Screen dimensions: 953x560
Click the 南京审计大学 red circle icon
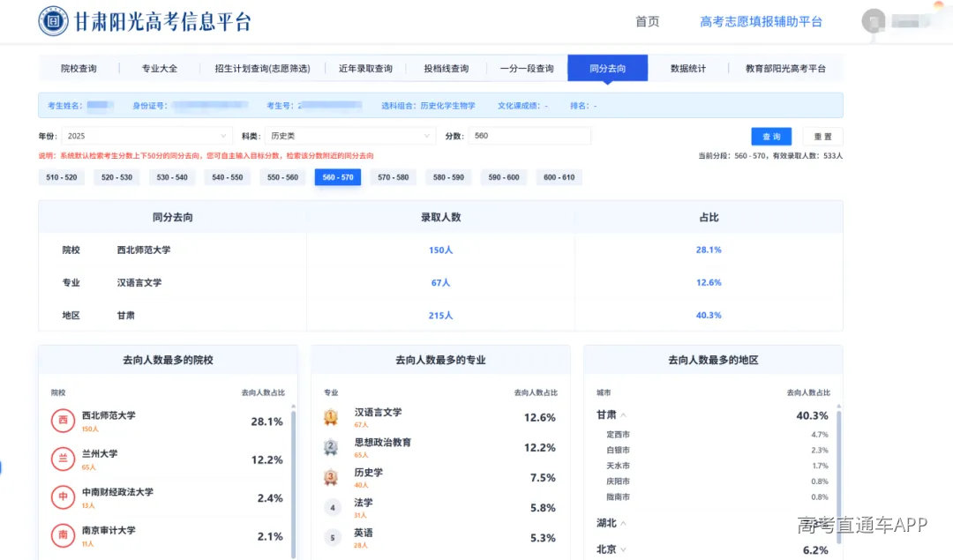click(x=63, y=535)
